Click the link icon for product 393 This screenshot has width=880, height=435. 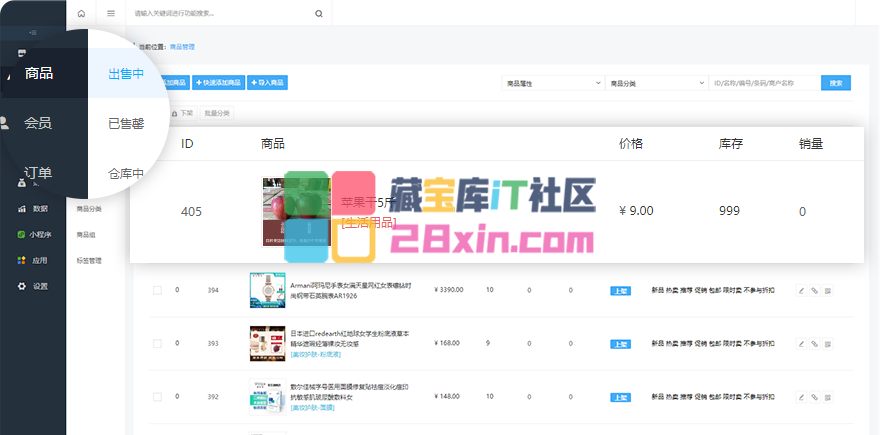(x=814, y=344)
